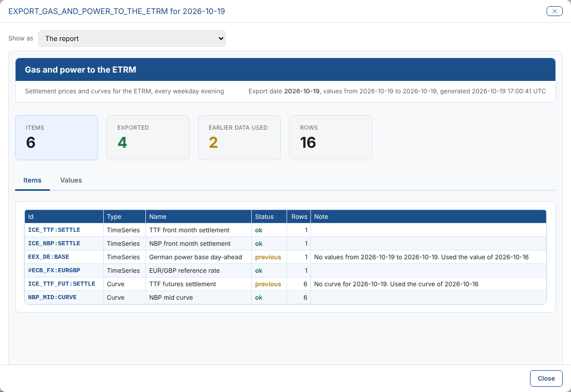Image resolution: width=571 pixels, height=392 pixels.
Task: Select the ITEMS summary card
Action: click(57, 138)
